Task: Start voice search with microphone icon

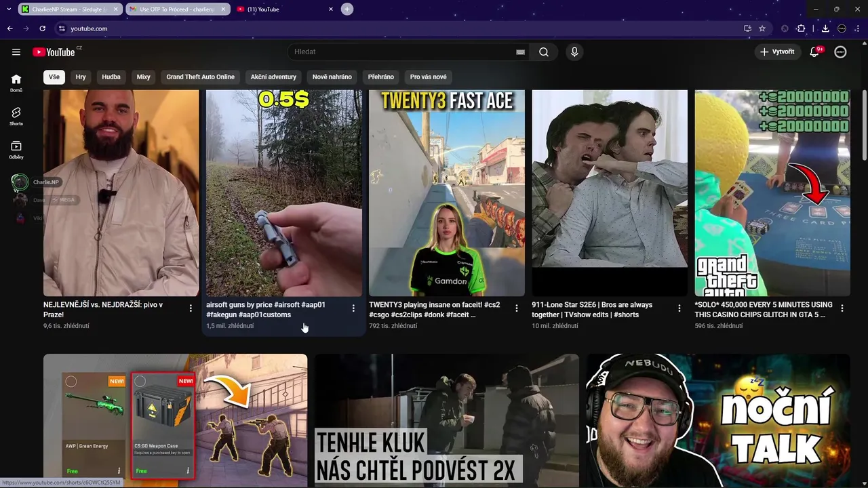Action: [x=574, y=52]
